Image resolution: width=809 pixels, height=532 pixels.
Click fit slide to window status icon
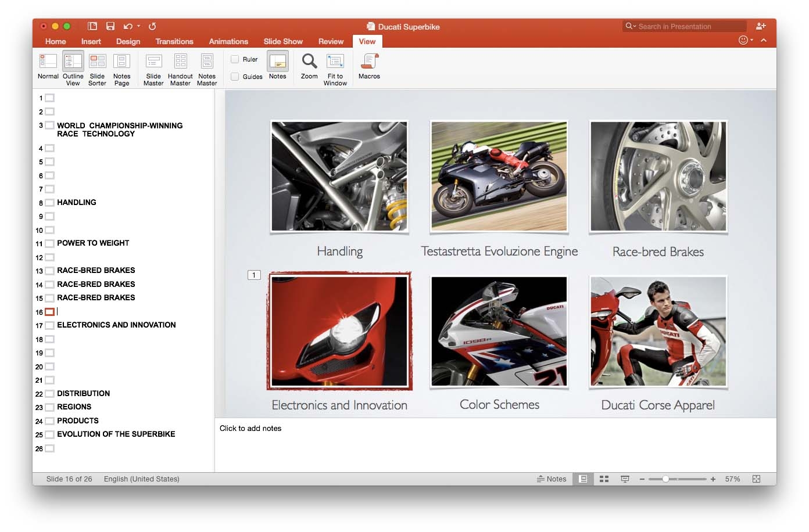pyautogui.click(x=756, y=479)
